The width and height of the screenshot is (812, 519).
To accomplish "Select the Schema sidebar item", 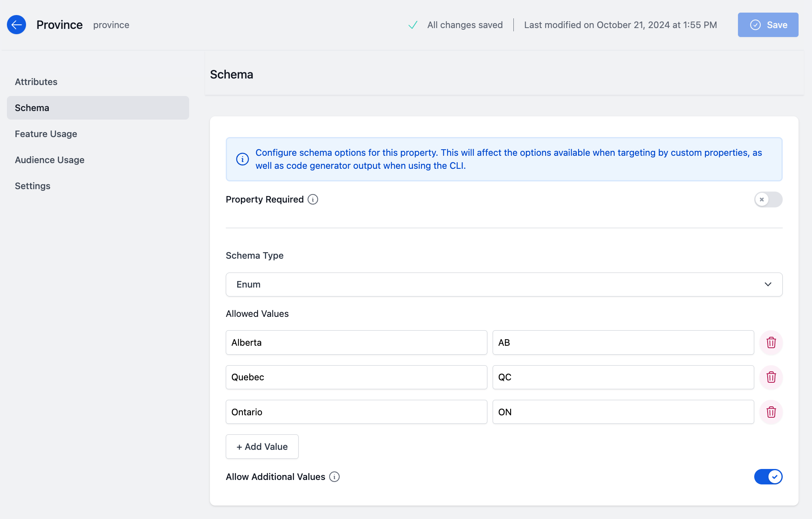I will point(32,108).
